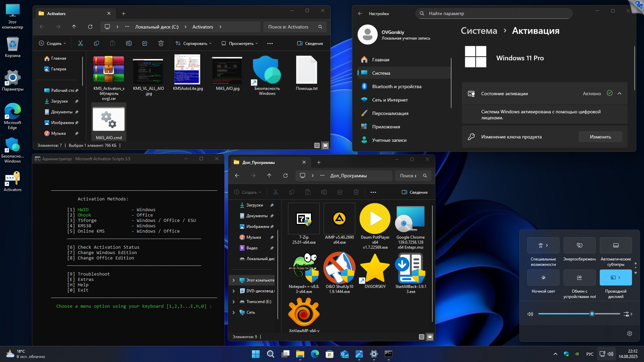Click the Delete trash icon in Activators toolbar
The width and height of the screenshot is (644, 362).
click(161, 43)
